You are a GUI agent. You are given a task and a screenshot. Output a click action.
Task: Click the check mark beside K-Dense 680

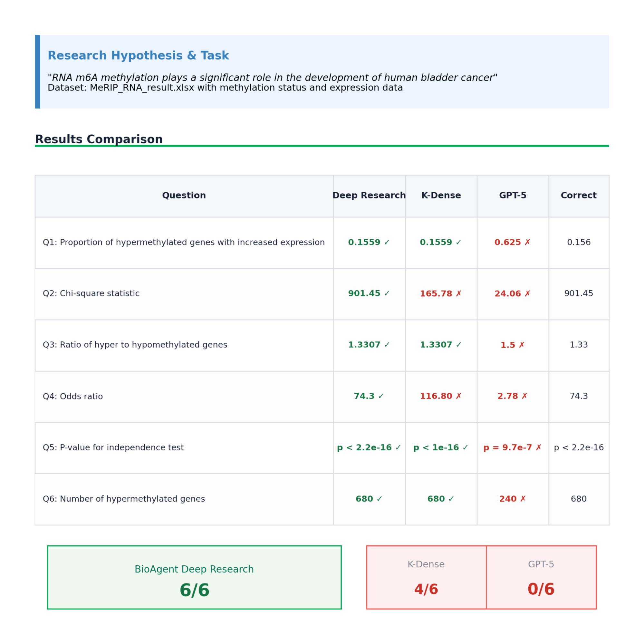point(451,499)
